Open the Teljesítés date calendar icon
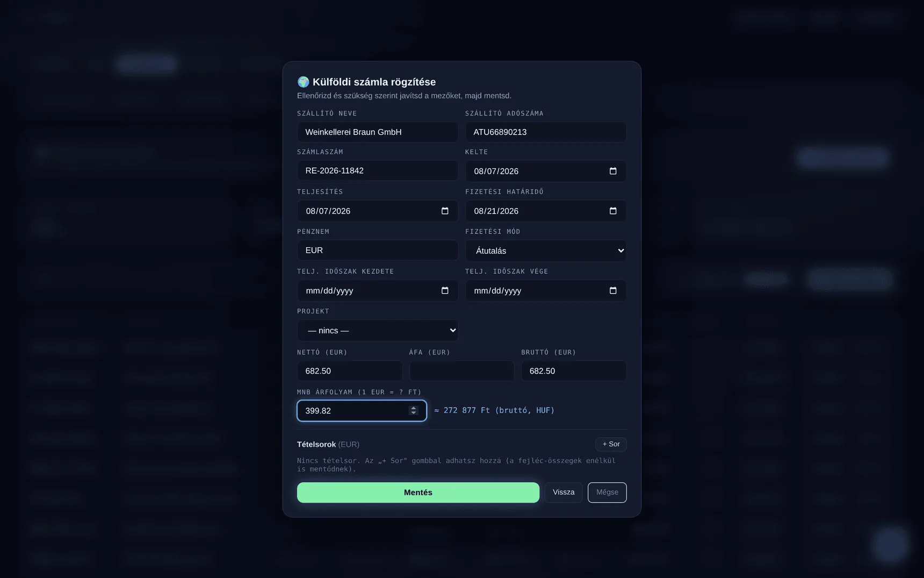This screenshot has width=924, height=578. 445,211
